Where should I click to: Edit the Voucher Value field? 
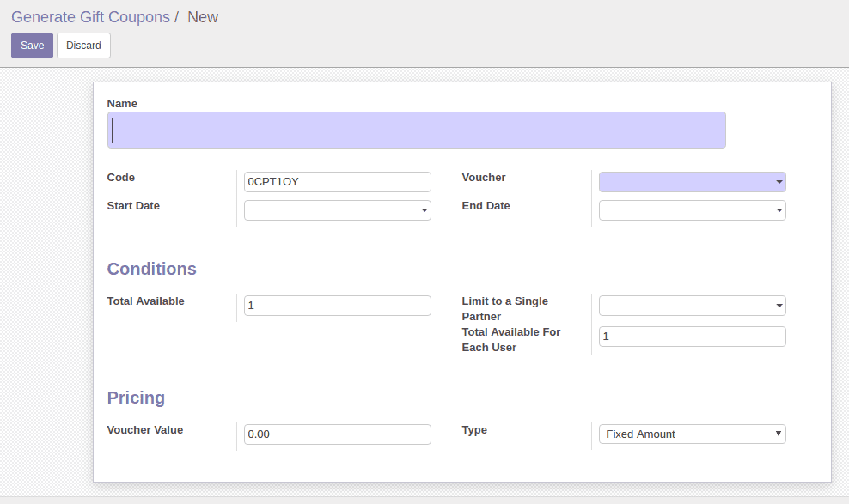click(x=338, y=434)
